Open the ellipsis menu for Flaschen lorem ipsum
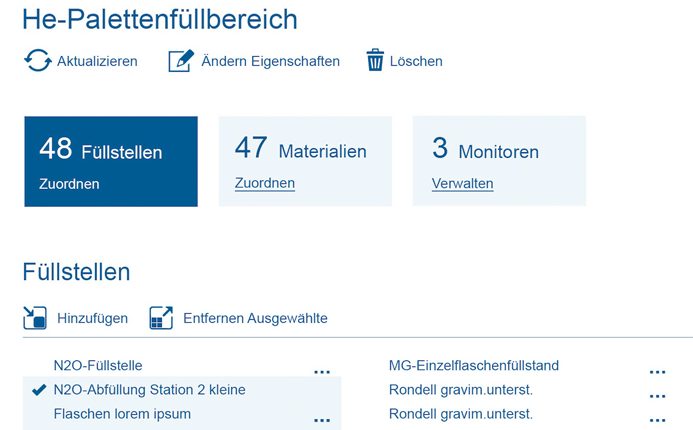693x430 pixels. click(x=322, y=420)
